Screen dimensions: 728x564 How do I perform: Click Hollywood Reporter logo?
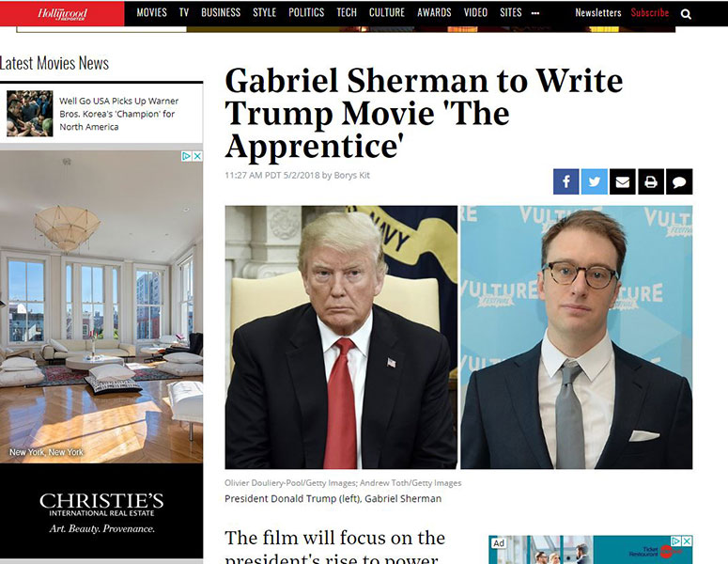click(62, 13)
